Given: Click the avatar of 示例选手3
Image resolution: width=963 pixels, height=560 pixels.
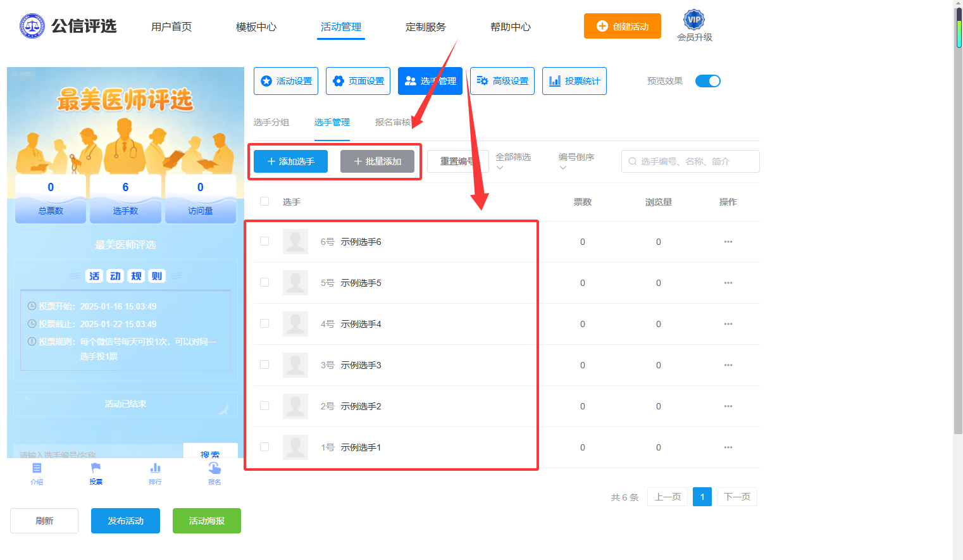Looking at the screenshot, I should click(295, 365).
